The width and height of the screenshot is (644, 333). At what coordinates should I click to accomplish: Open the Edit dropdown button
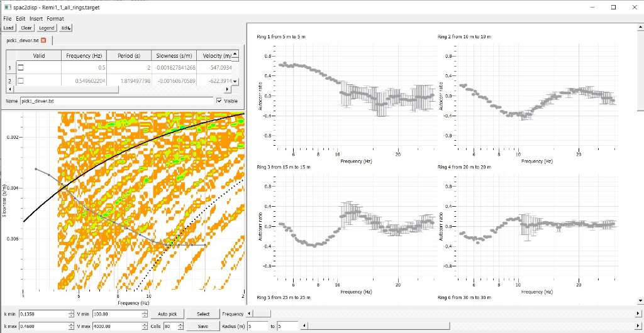click(x=67, y=28)
